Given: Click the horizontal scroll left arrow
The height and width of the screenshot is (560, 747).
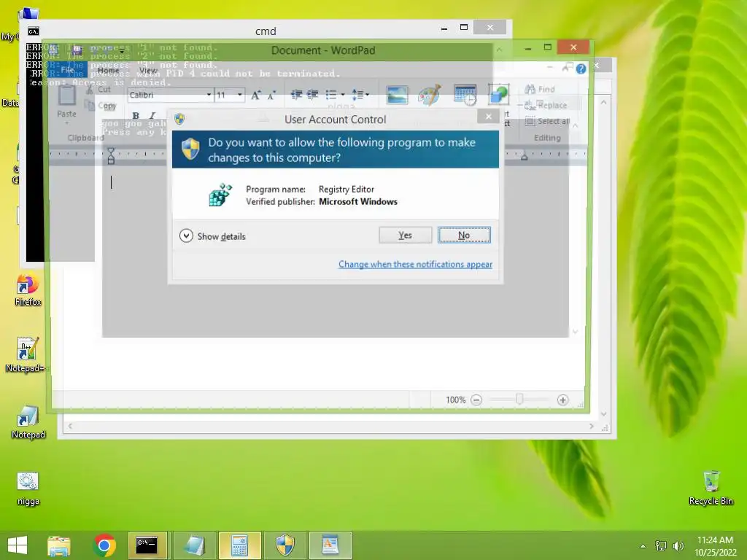Looking at the screenshot, I should click(x=70, y=426).
